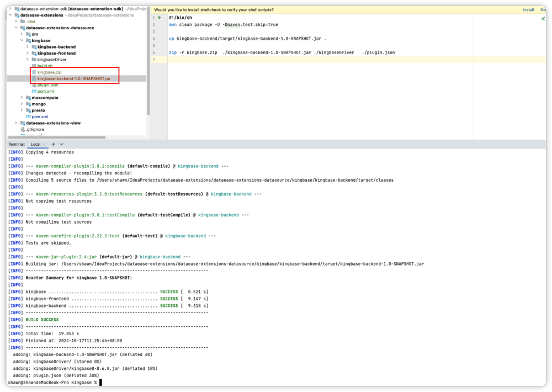552x392 pixels.
Task: Click the .idea folder icon
Action: click(23, 22)
